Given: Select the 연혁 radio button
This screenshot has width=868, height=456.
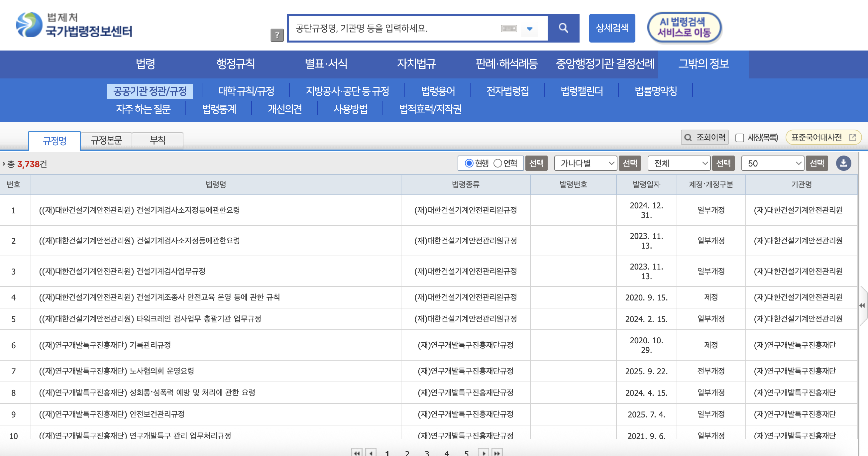Looking at the screenshot, I should (498, 164).
